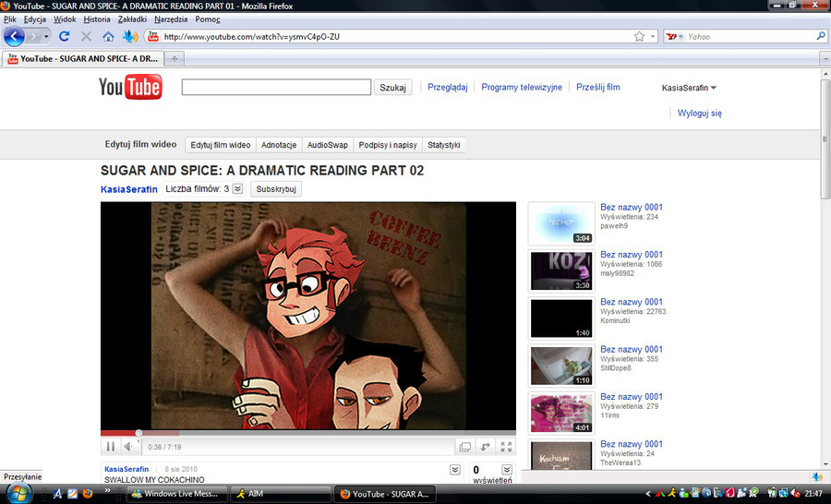This screenshot has width=831, height=504.
Task: Click the system clock showing 21:47
Action: click(813, 494)
